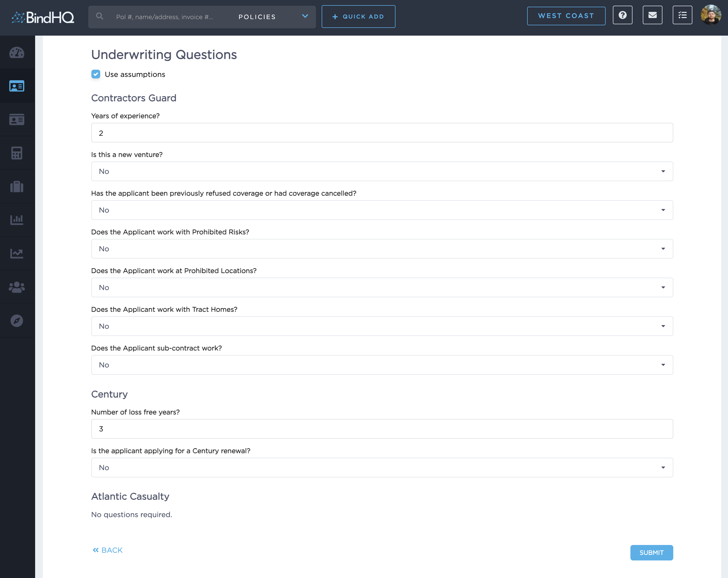728x578 pixels.
Task: Open the gray contact card sidebar icon
Action: coord(17,119)
